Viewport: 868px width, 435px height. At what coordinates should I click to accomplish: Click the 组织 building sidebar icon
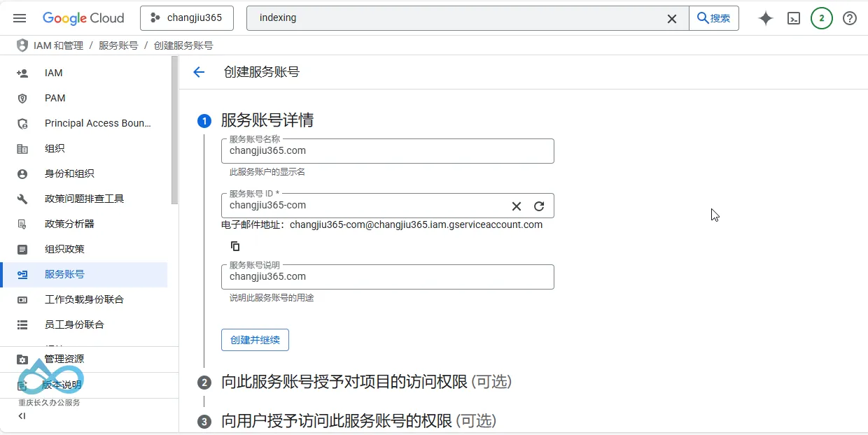pos(22,149)
